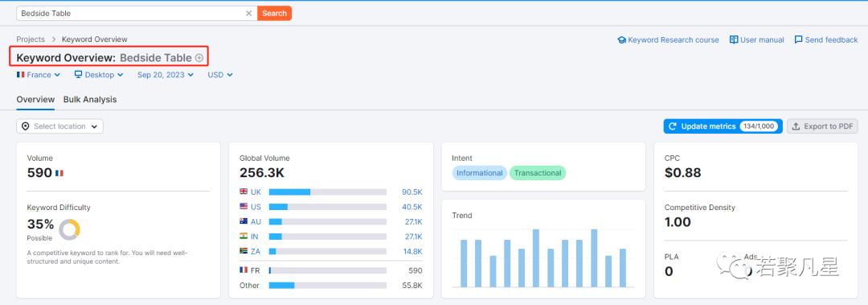Click the refresh icon in Update metrics

click(x=674, y=126)
